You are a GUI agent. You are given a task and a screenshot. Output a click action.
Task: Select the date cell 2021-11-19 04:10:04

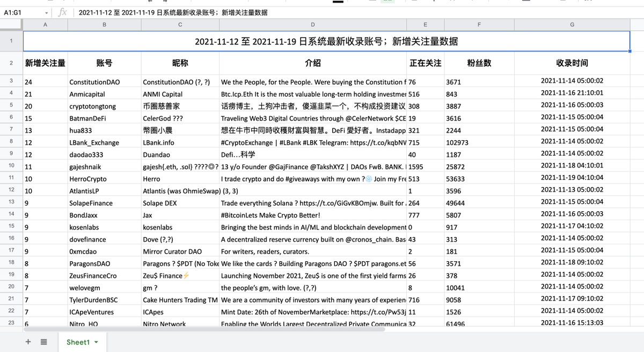(x=572, y=178)
